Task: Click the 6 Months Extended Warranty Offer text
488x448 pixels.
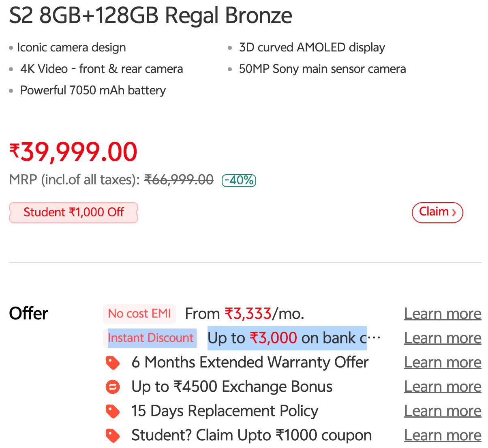Action: click(x=250, y=362)
